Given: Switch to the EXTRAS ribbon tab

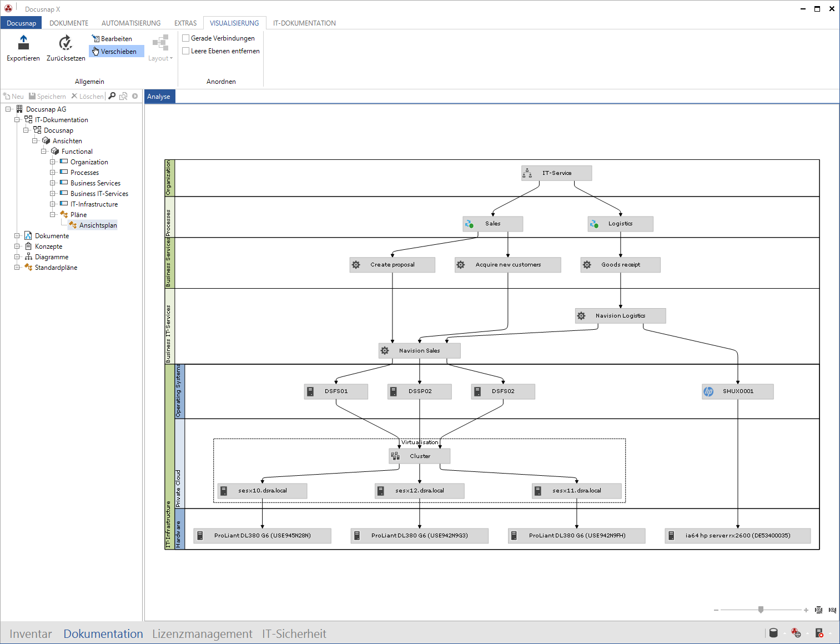Looking at the screenshot, I should pos(185,23).
